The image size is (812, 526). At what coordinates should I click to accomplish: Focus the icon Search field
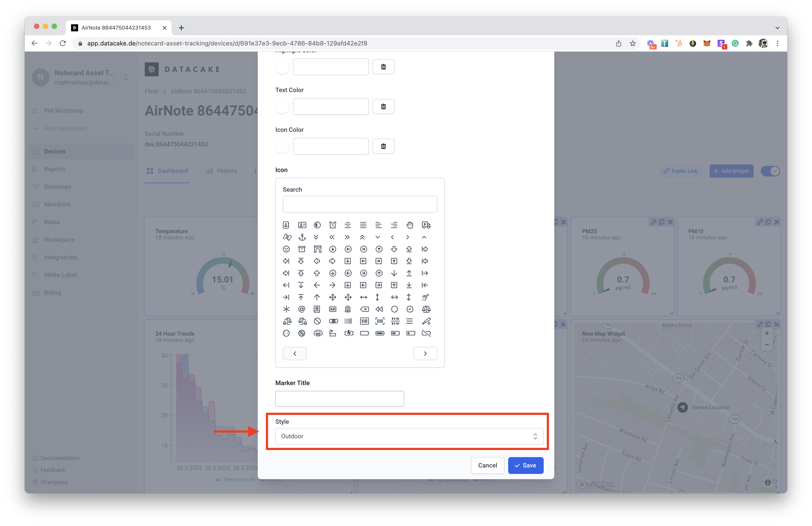360,204
